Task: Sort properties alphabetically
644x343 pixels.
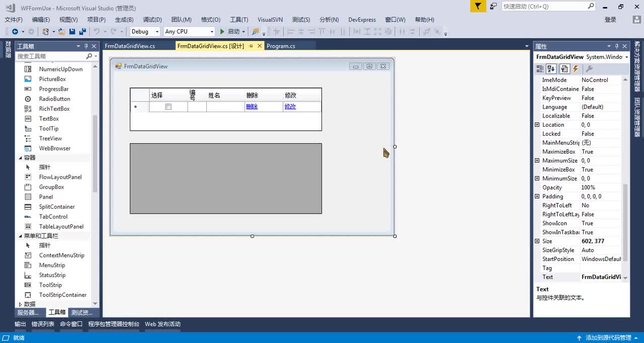Action: click(x=551, y=68)
